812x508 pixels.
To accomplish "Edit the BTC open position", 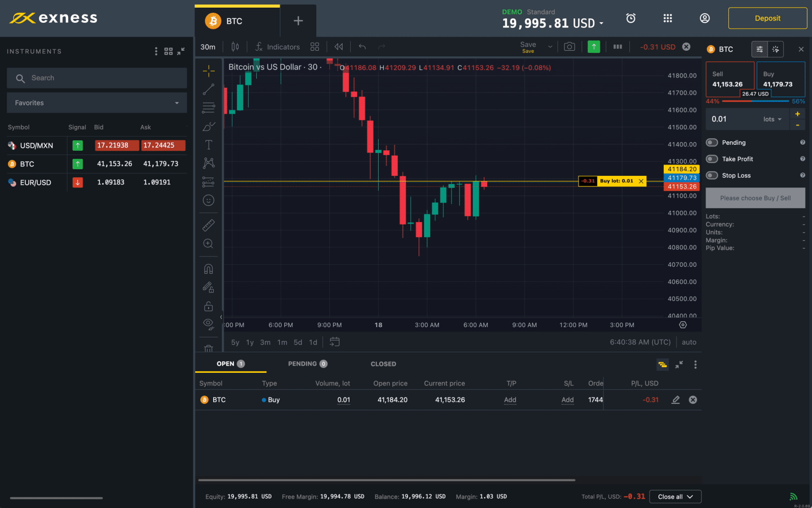I will pyautogui.click(x=675, y=400).
